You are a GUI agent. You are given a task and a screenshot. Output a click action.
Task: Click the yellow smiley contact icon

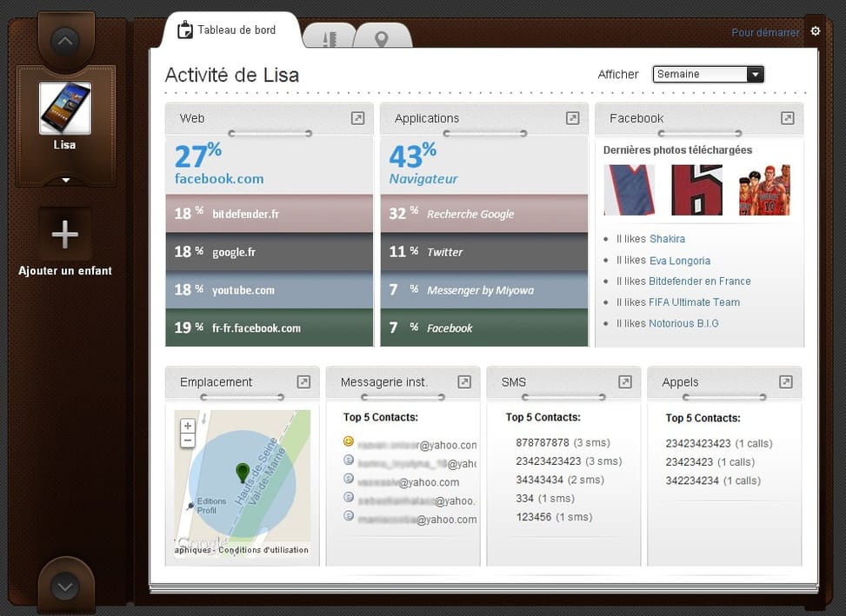[x=349, y=442]
